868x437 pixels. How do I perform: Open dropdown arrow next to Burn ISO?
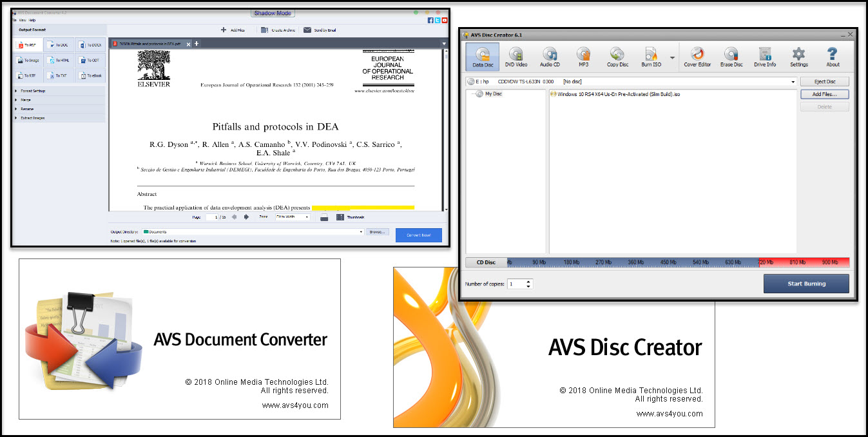coord(672,57)
